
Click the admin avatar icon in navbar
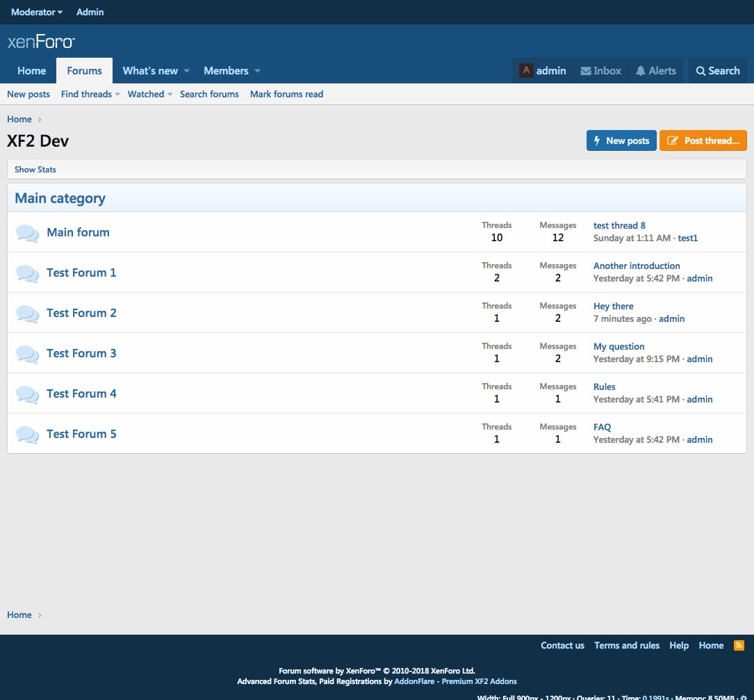pos(527,71)
